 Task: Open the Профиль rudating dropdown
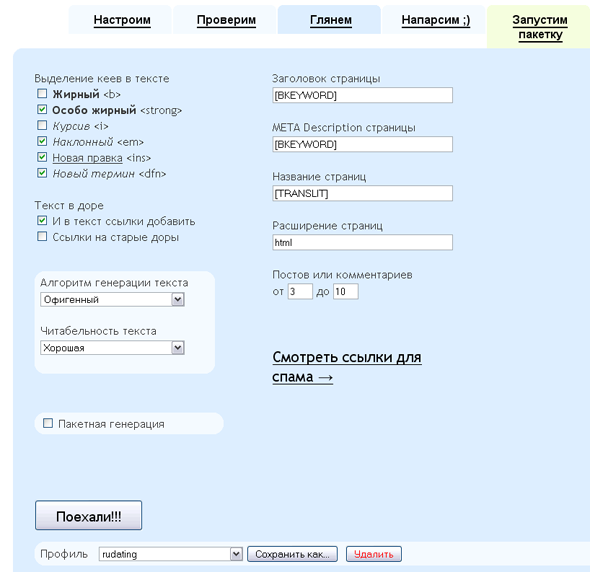coord(170,554)
